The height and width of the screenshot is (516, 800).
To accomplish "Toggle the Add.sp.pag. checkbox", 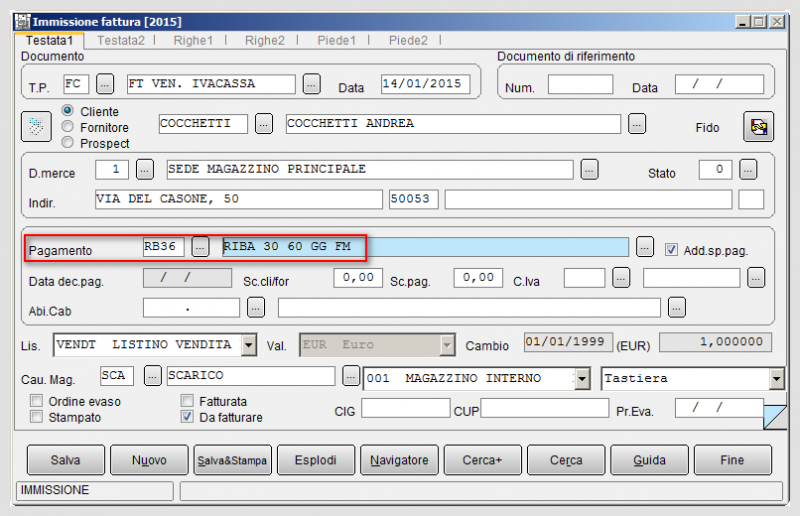I will [671, 250].
